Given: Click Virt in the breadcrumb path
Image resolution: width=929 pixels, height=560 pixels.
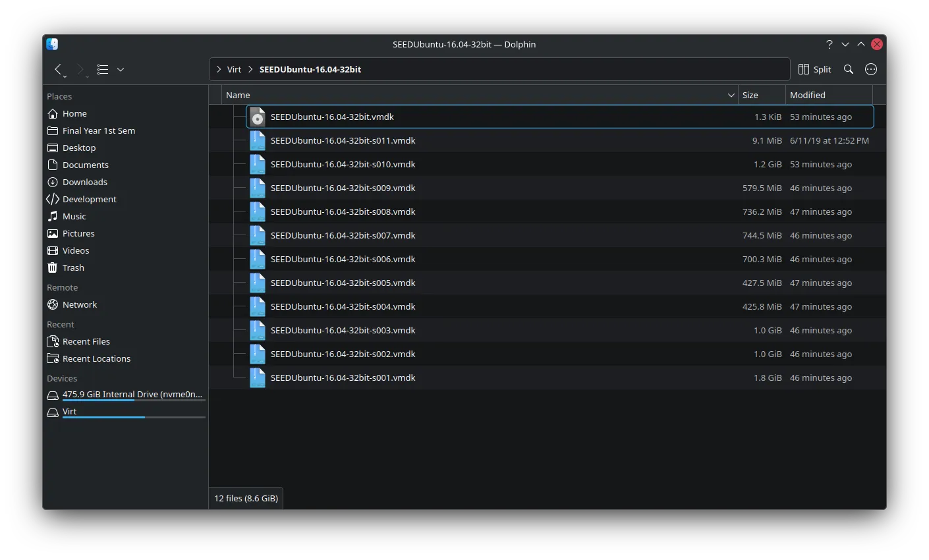Looking at the screenshot, I should coord(235,69).
